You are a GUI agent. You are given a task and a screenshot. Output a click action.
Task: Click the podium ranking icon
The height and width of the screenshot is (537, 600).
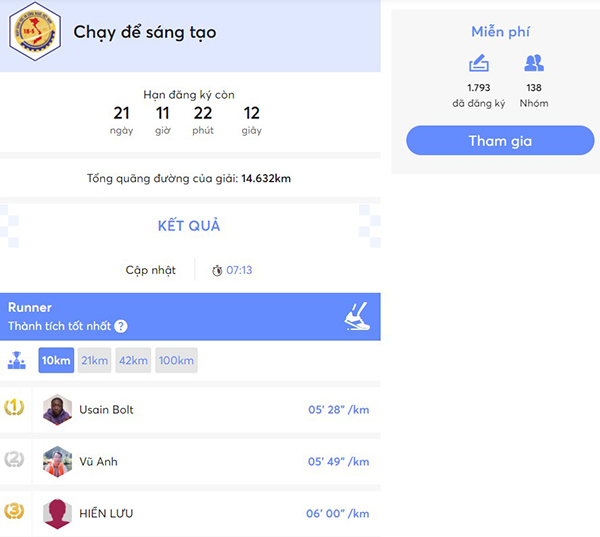click(x=17, y=360)
